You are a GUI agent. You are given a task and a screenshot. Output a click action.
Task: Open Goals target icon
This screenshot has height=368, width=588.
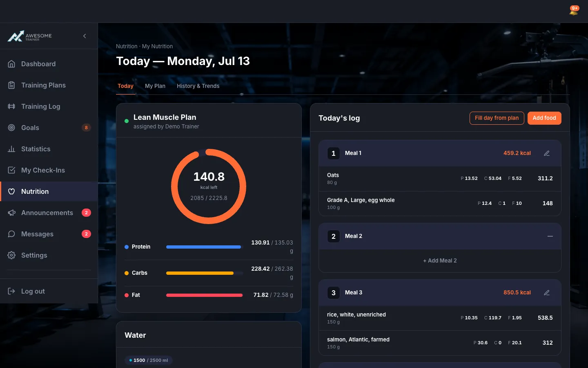(x=11, y=128)
